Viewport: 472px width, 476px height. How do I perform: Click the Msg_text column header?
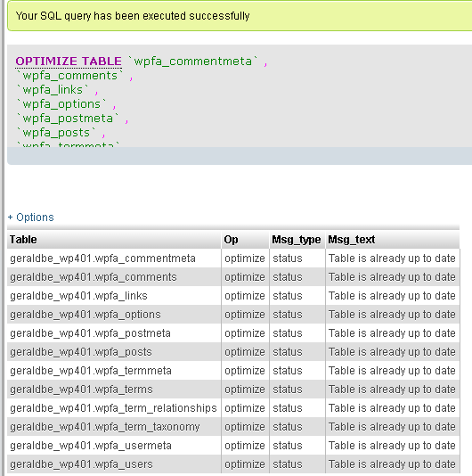(x=393, y=240)
